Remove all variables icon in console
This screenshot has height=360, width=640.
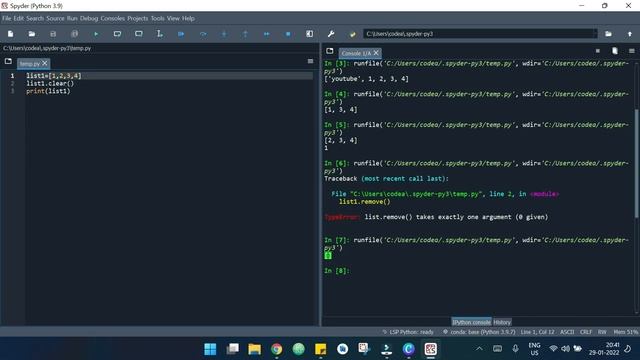(x=615, y=51)
